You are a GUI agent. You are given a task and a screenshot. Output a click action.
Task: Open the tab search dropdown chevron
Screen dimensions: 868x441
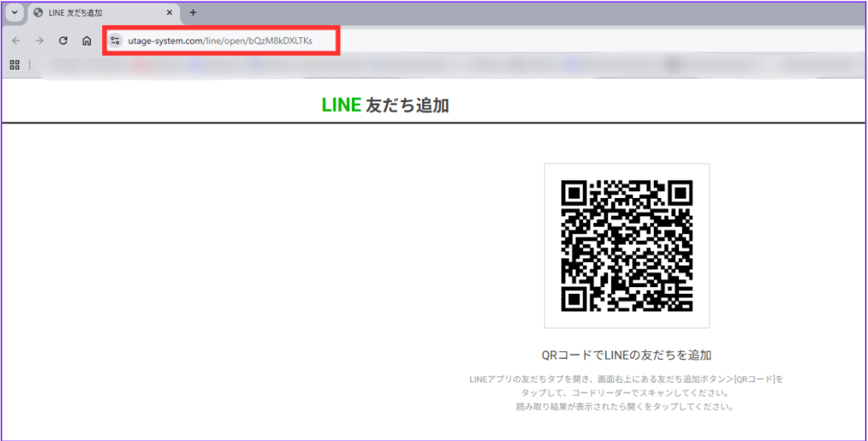(x=14, y=13)
